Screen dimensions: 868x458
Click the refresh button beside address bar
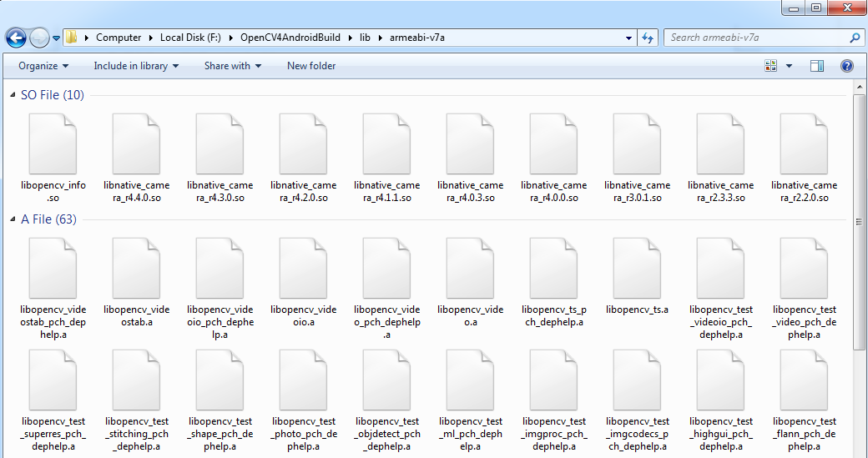(648, 38)
